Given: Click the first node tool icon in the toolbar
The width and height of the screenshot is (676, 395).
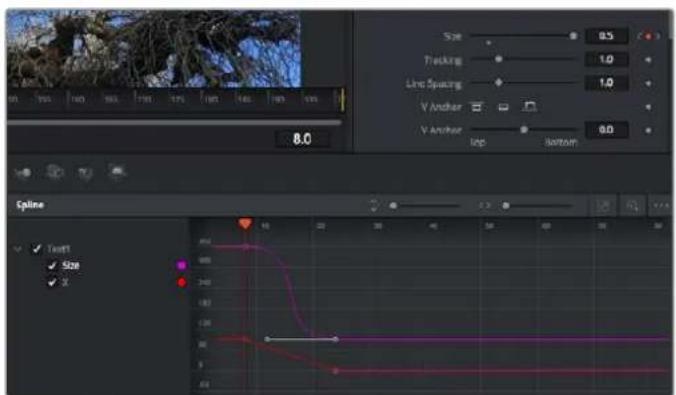Looking at the screenshot, I should [x=23, y=172].
